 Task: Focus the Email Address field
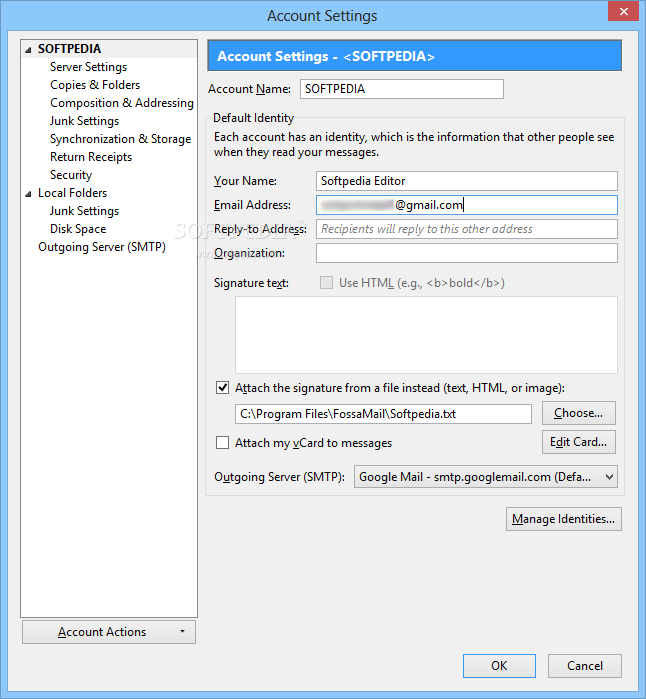467,205
